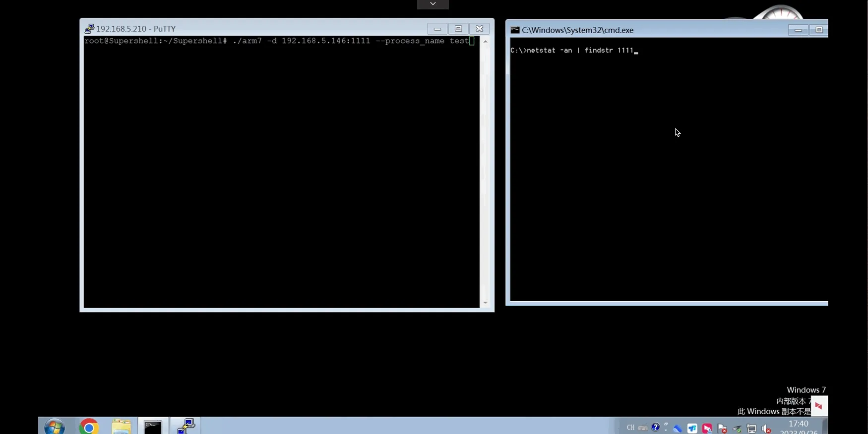Screen dimensions: 868x434
Task: Click the red flag notification popup icon
Action: click(x=818, y=406)
